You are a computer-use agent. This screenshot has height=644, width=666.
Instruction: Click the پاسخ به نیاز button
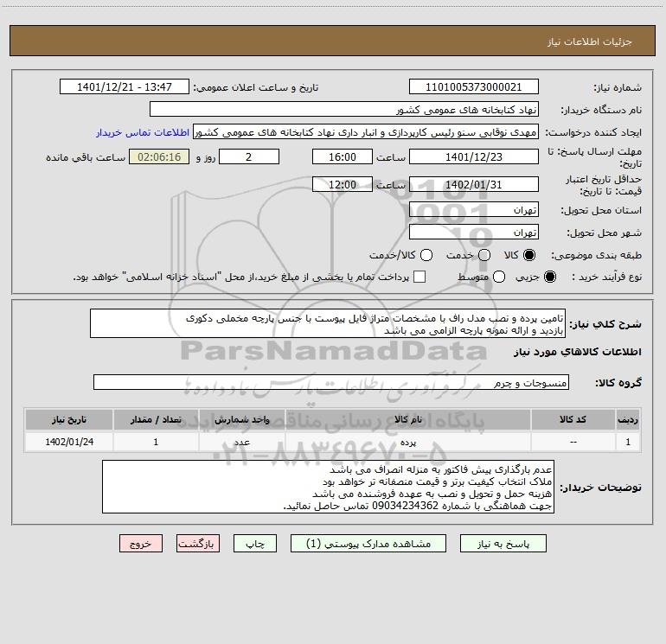click(x=503, y=544)
